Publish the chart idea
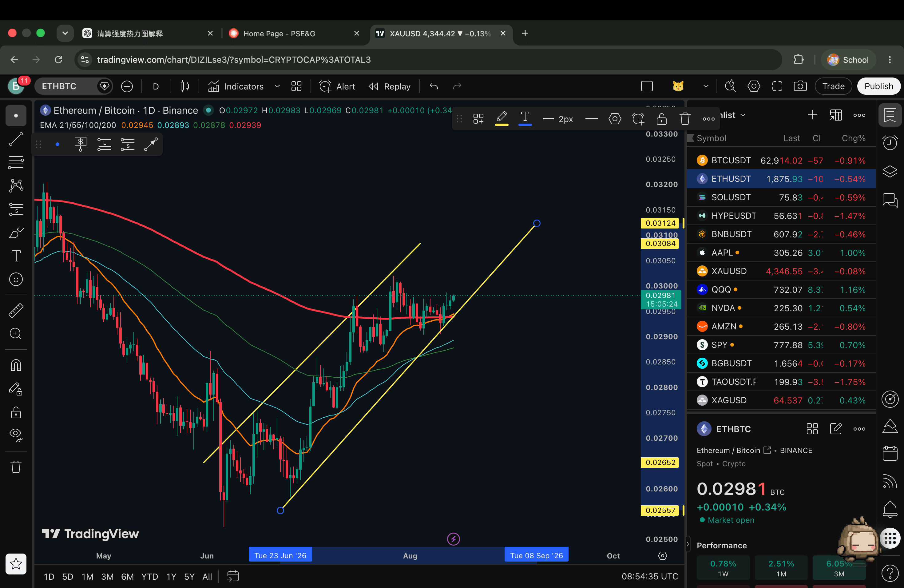This screenshot has width=904, height=588. coord(878,86)
